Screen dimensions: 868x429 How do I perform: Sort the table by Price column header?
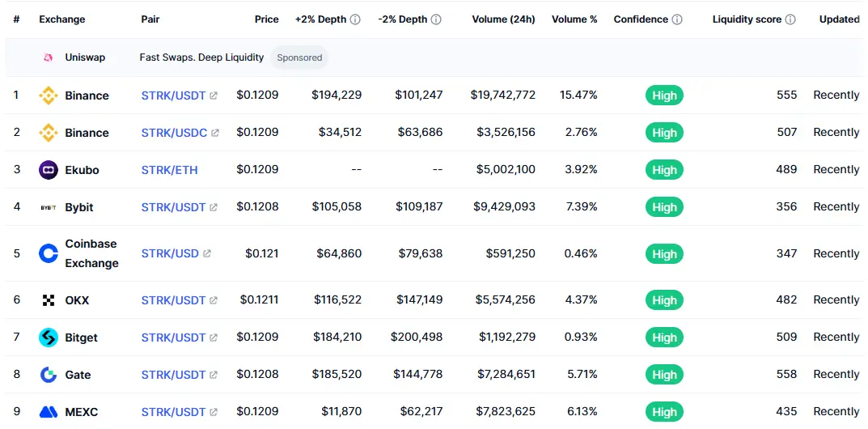tap(266, 19)
